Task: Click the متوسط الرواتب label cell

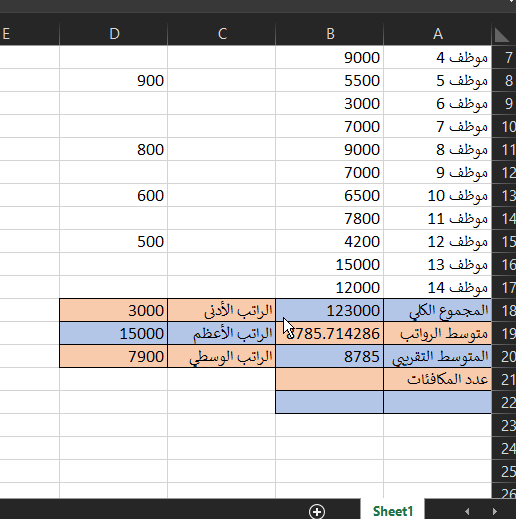Action: point(438,333)
